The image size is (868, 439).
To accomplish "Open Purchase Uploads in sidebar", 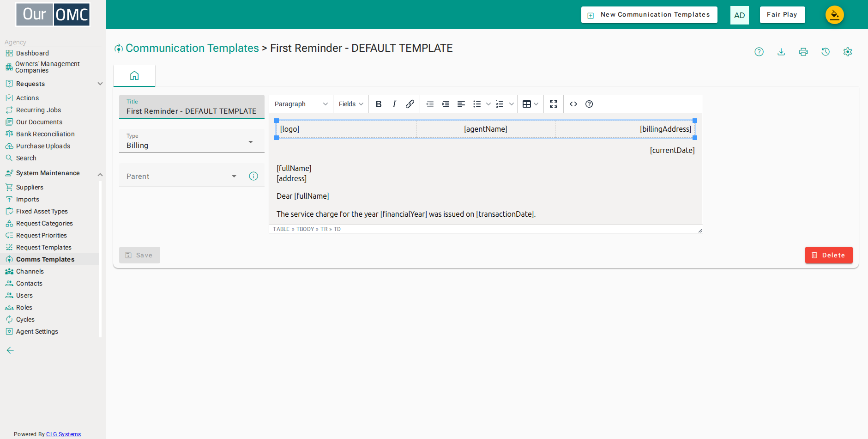I will (x=43, y=146).
